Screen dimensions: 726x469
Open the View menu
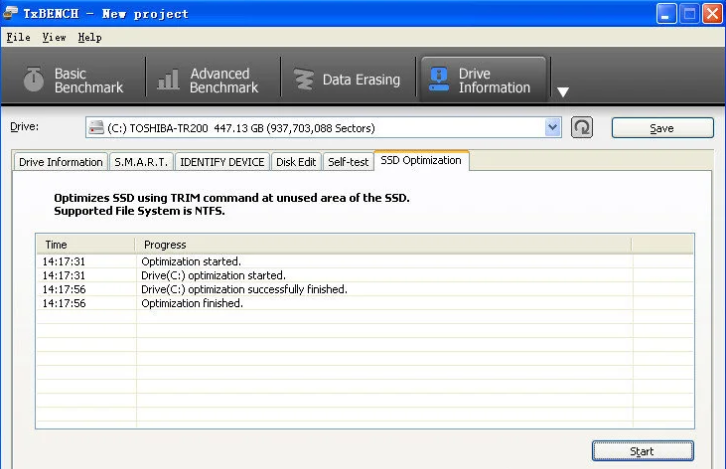tap(54, 37)
